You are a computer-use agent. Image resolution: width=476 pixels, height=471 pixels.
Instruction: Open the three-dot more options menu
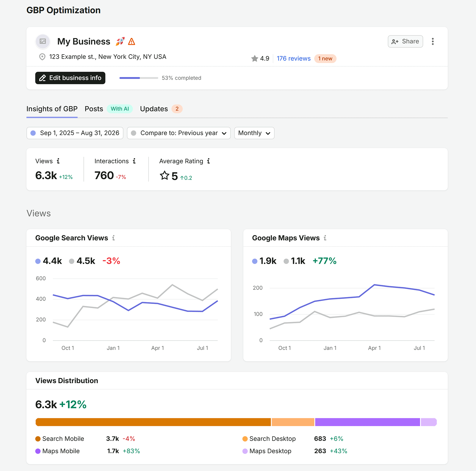(433, 41)
